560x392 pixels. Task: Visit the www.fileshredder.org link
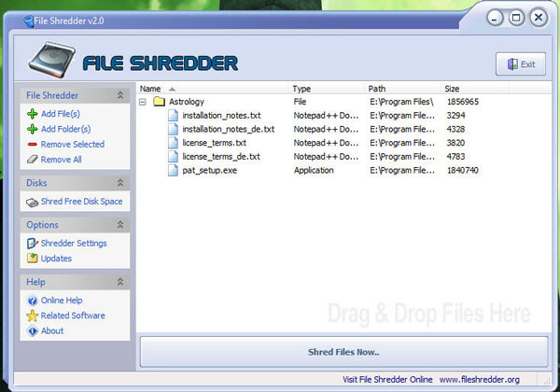tap(480, 380)
